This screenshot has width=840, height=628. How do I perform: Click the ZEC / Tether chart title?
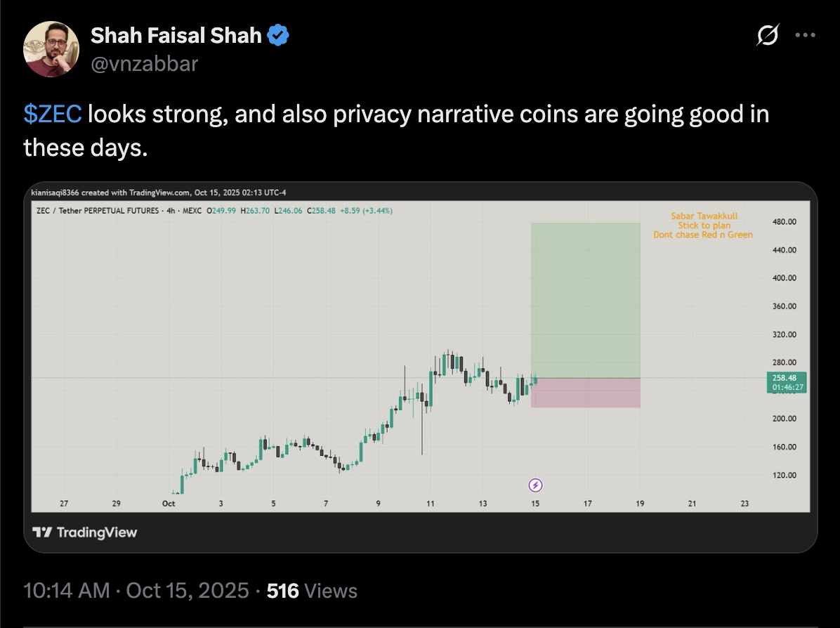(x=98, y=210)
